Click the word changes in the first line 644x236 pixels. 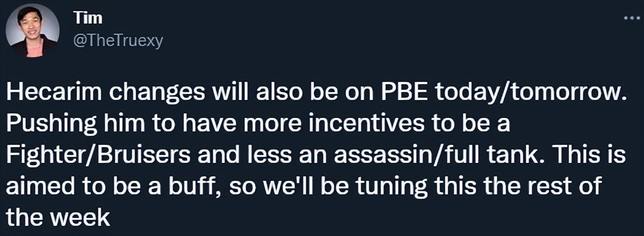coord(163,96)
